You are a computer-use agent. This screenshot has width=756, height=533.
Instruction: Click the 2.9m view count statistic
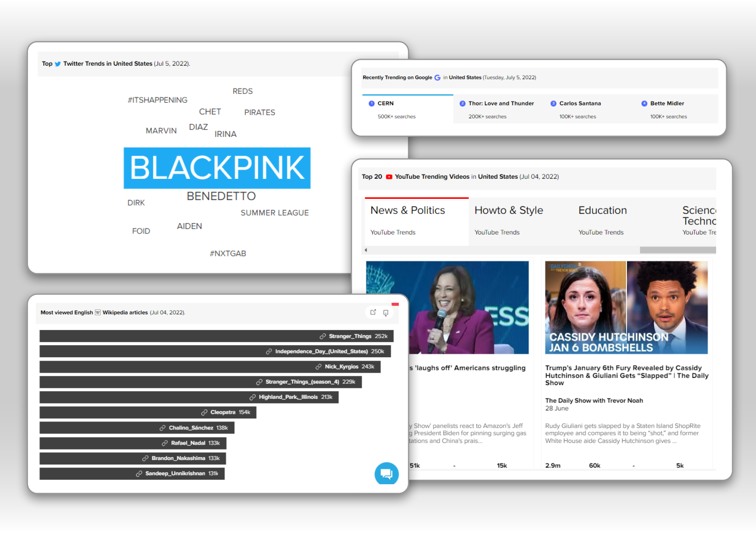click(553, 466)
